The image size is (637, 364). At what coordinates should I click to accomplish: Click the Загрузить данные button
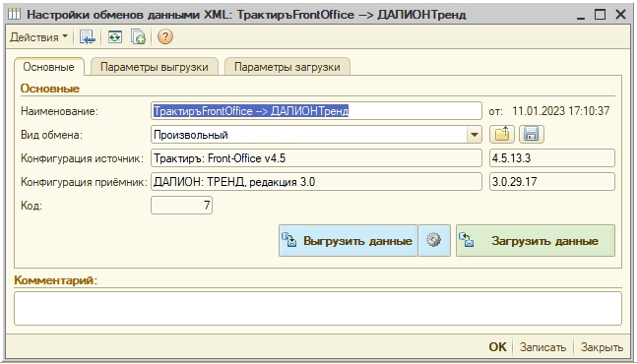(x=536, y=241)
